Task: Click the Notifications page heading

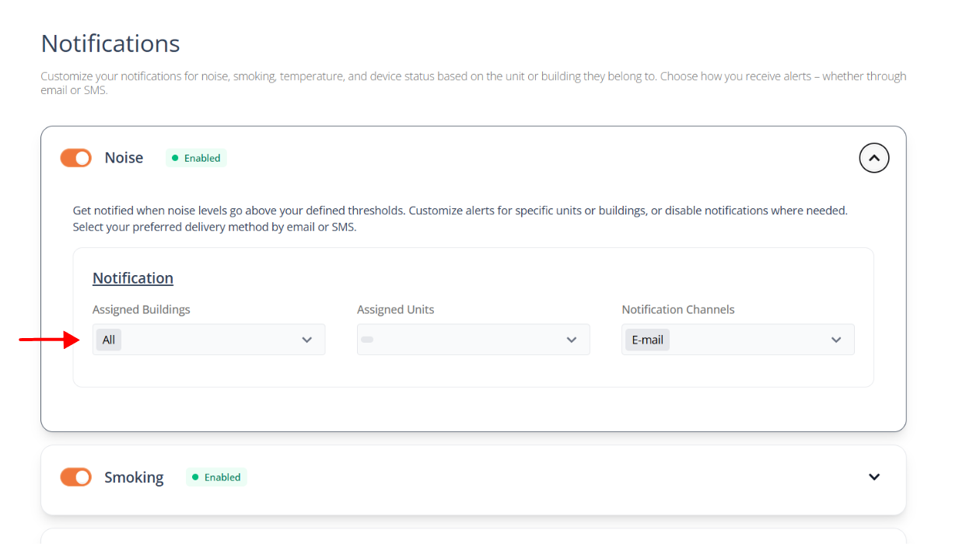Action: pos(110,44)
